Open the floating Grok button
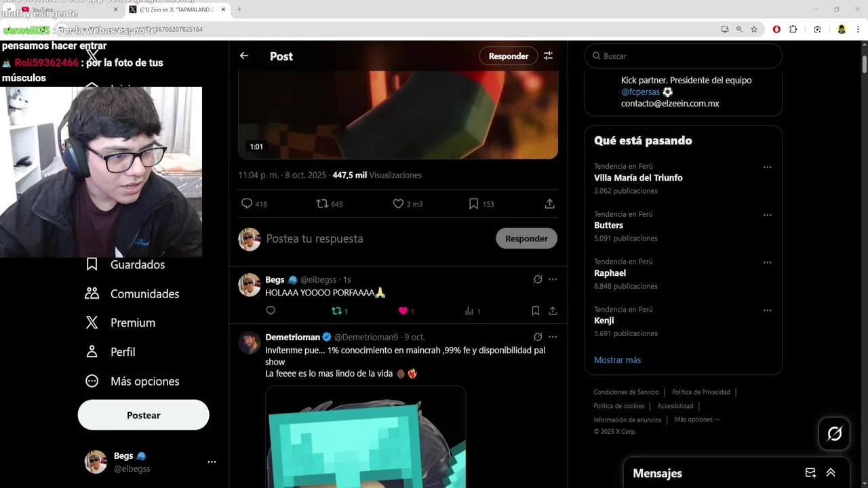The image size is (868, 488). coord(834,433)
